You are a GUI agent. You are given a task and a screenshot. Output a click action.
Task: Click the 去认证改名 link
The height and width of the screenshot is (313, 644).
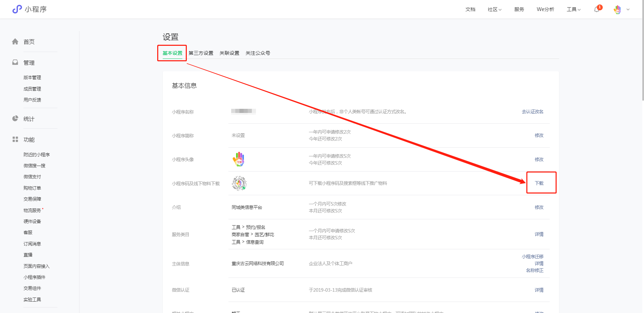point(533,112)
